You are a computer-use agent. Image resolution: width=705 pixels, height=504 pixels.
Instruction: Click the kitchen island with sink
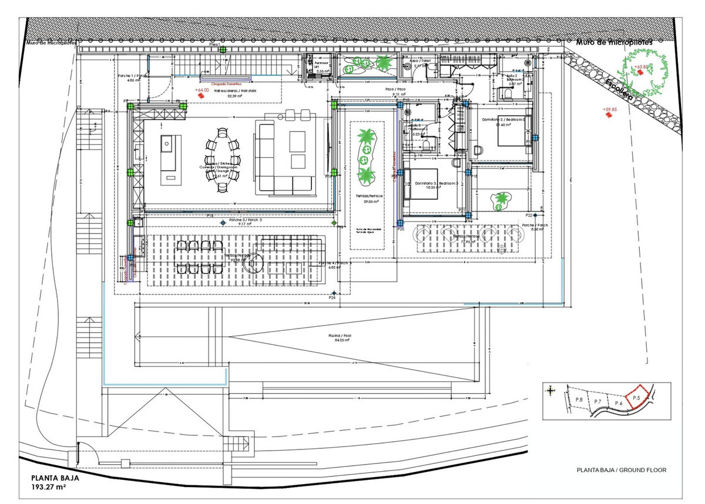171,160
